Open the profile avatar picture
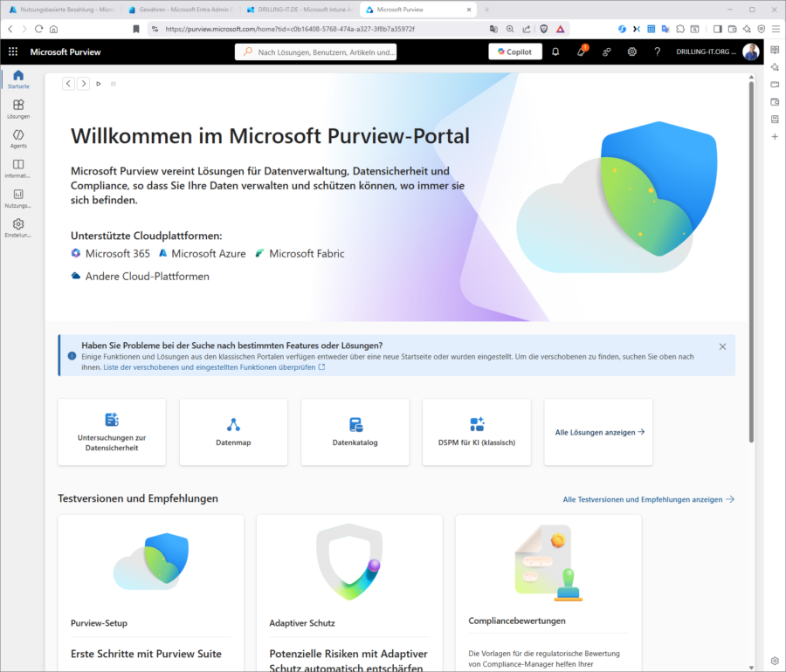Image resolution: width=786 pixels, height=672 pixels. (x=750, y=51)
